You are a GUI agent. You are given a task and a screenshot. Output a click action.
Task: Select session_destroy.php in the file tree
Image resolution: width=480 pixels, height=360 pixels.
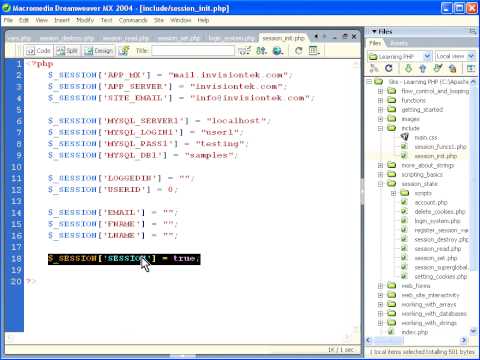[441, 239]
